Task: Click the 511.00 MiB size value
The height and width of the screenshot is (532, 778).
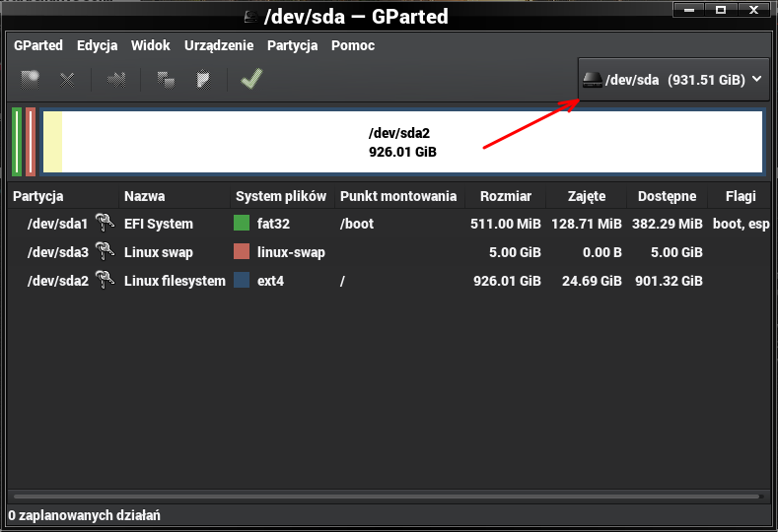Action: [506, 224]
